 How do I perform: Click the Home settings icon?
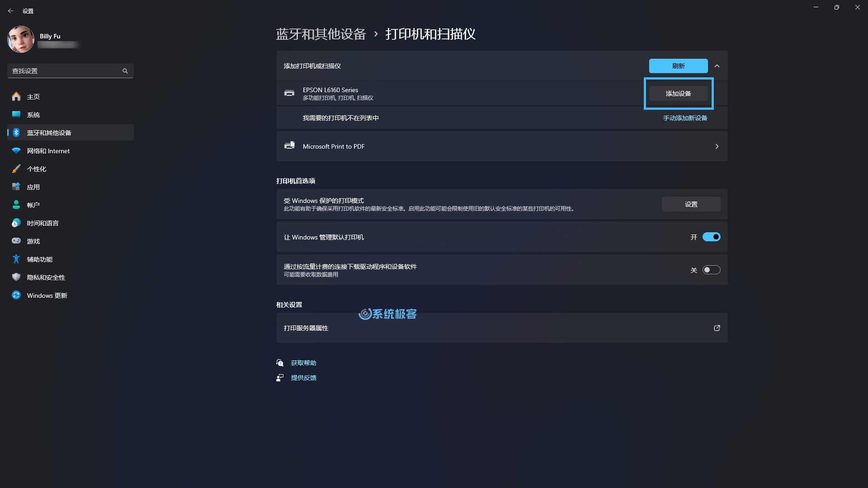(16, 96)
